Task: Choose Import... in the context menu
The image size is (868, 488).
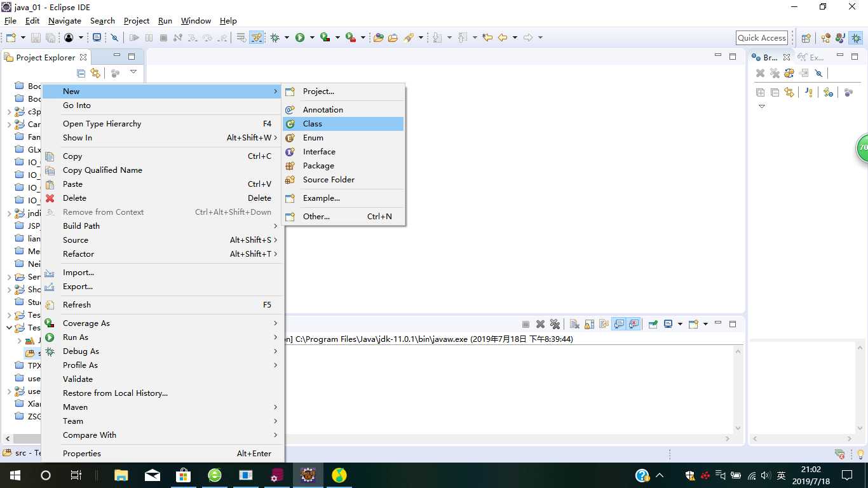Action: (162, 273)
